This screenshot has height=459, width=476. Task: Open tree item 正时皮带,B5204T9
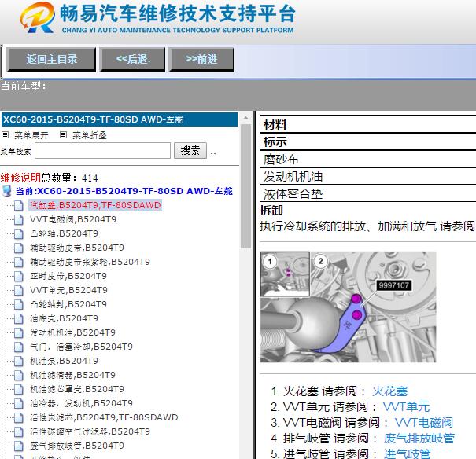(x=68, y=276)
